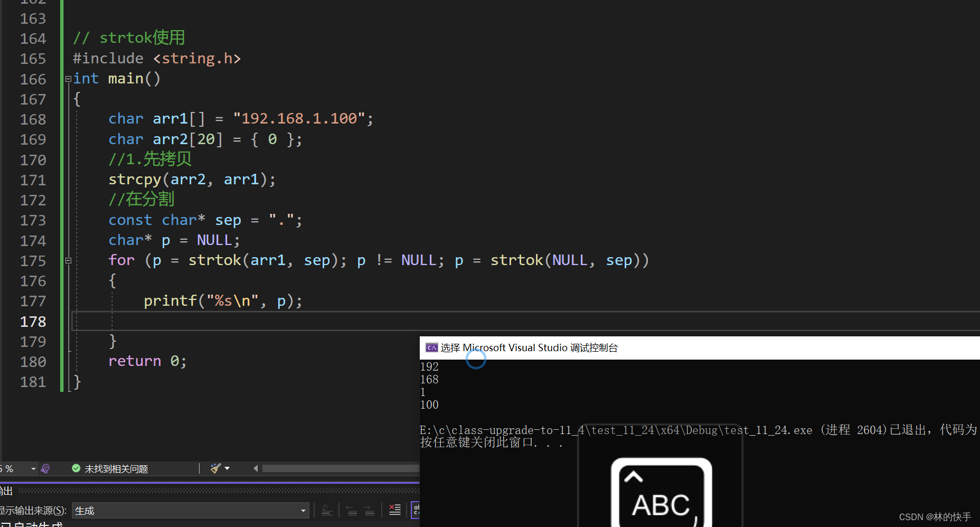
Task: Collapse the main() function outline box
Action: point(68,79)
